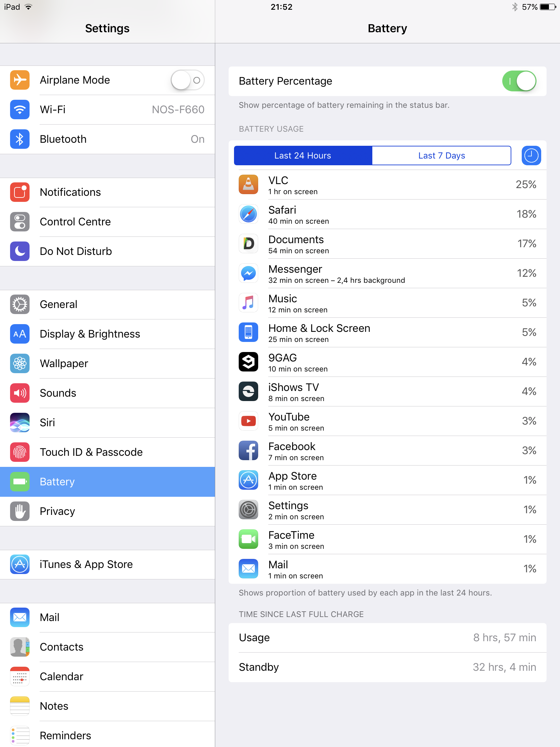Tap the Facebook app icon
560x747 pixels.
point(248,450)
